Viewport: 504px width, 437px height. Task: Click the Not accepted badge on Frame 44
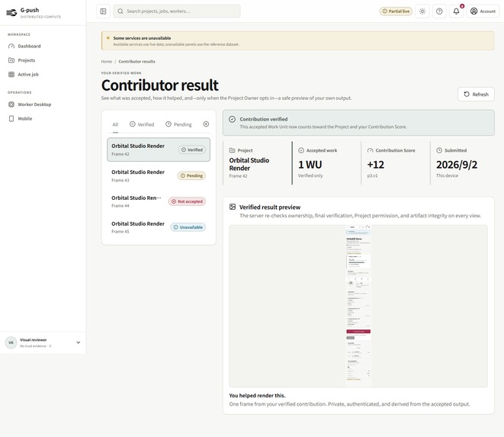coord(187,201)
